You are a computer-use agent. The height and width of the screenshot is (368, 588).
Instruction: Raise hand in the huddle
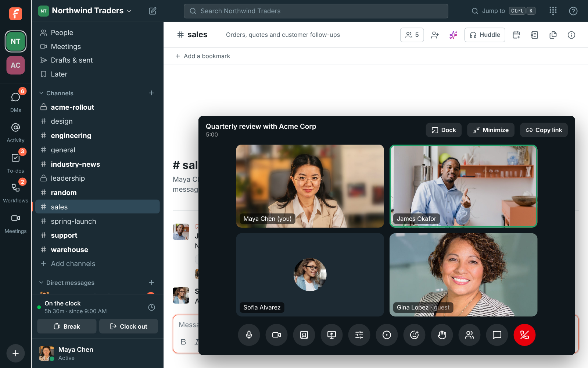click(x=442, y=335)
